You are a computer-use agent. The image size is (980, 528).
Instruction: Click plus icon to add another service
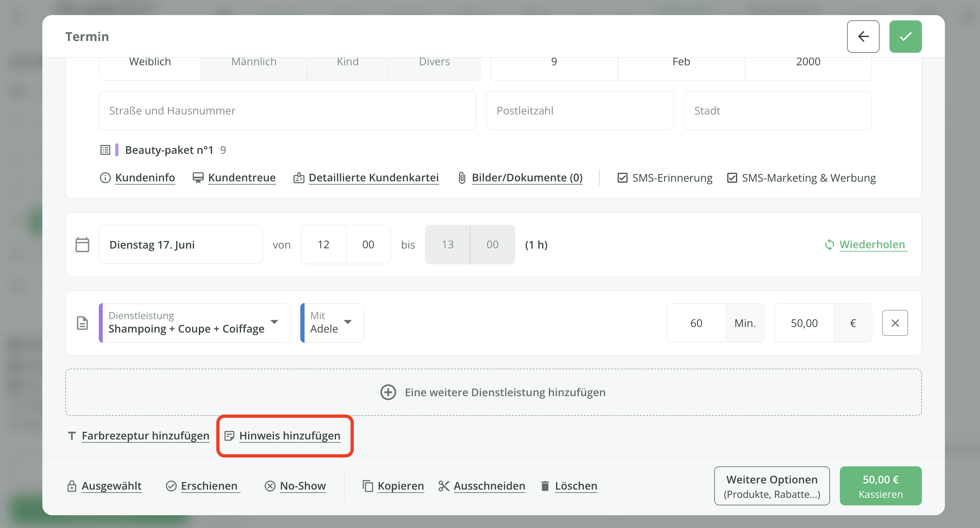[388, 392]
